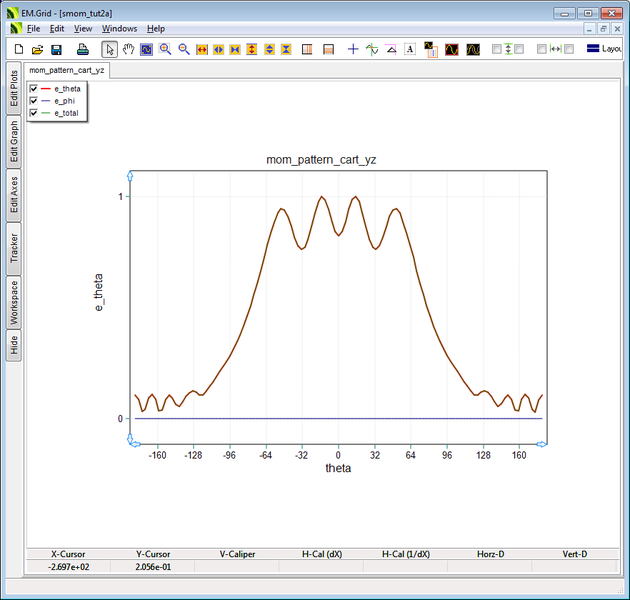Hide the e_total plot via checkbox
Viewport: 630px width, 600px height.
(34, 113)
